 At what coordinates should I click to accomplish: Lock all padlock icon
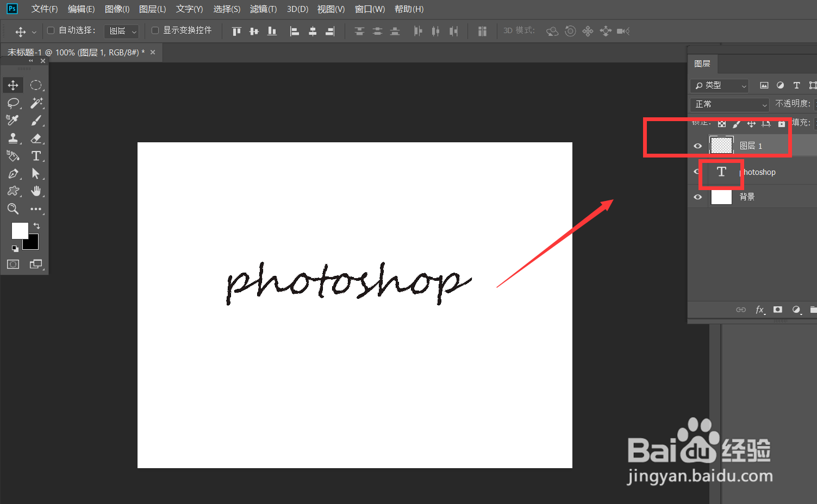point(781,124)
